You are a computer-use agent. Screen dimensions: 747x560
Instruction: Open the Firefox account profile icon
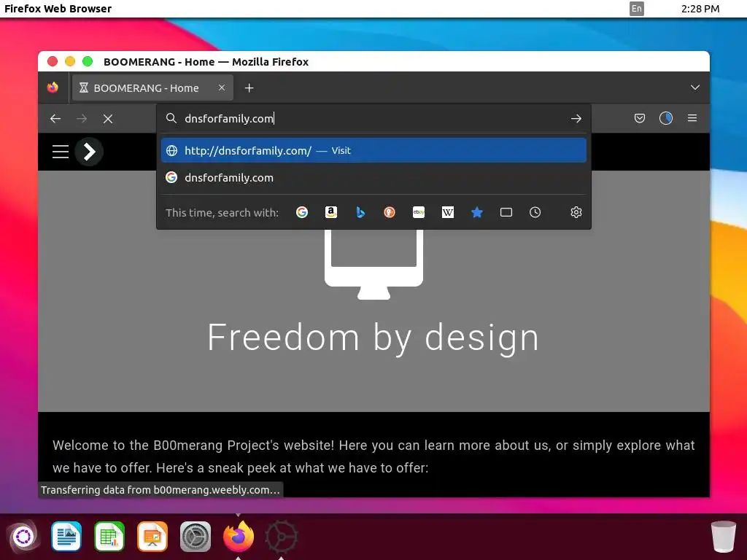[x=665, y=118]
